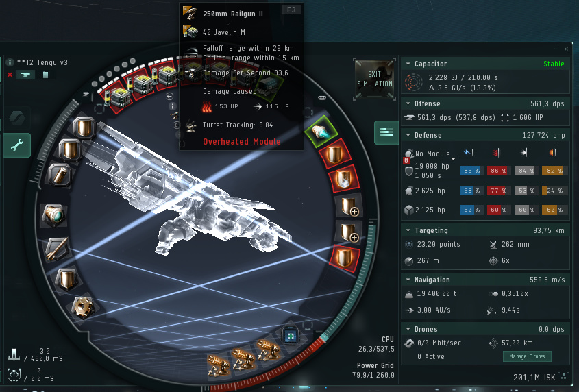Click Exit Simulation button
579x392 pixels.
(374, 79)
